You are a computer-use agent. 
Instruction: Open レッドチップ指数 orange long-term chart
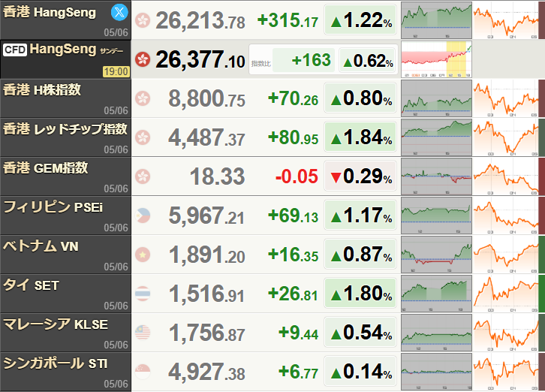506,137
